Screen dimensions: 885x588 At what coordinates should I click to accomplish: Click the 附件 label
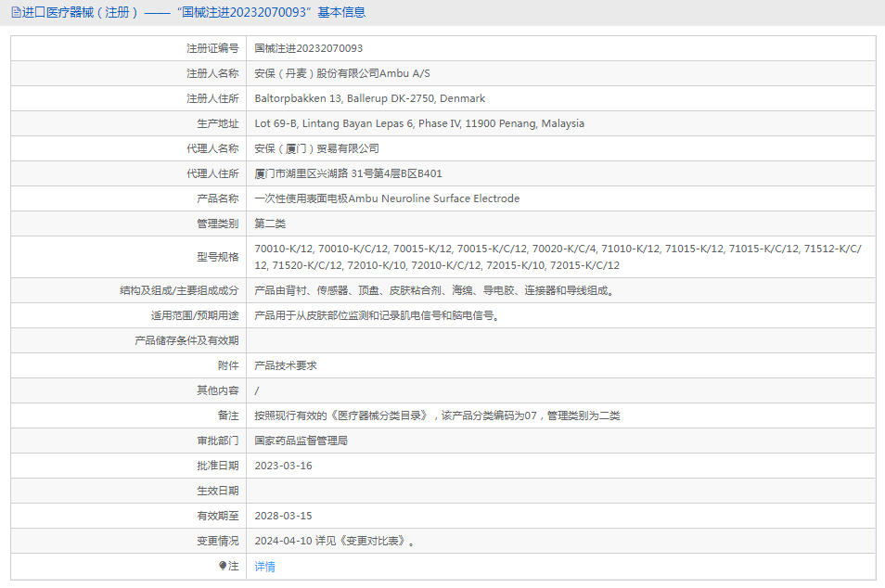[228, 365]
